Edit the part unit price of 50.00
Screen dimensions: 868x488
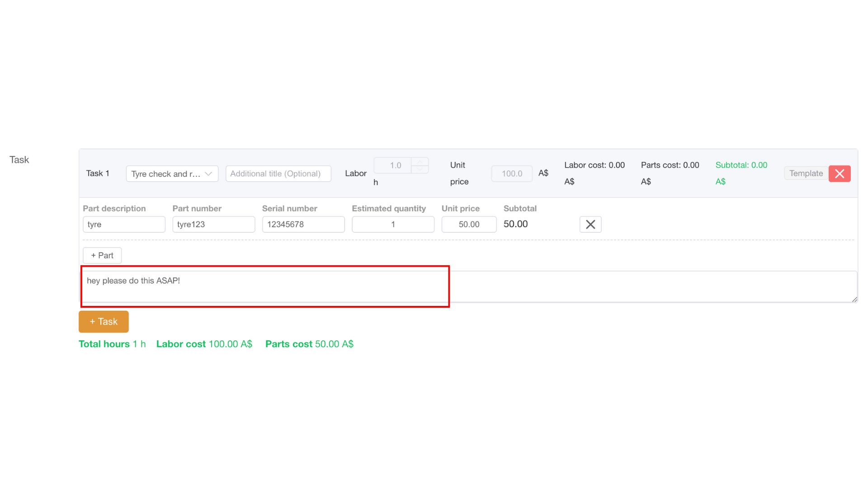[469, 224]
